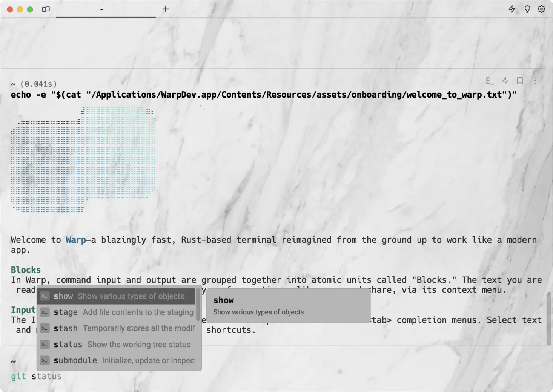Select "stash" in the completion menu
The width and height of the screenshot is (553, 392).
[66, 328]
